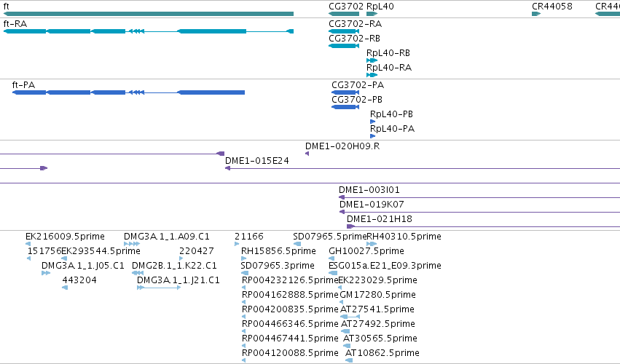Click the ft-RA transcript feature
This screenshot has width=620, height=364.
pos(149,31)
